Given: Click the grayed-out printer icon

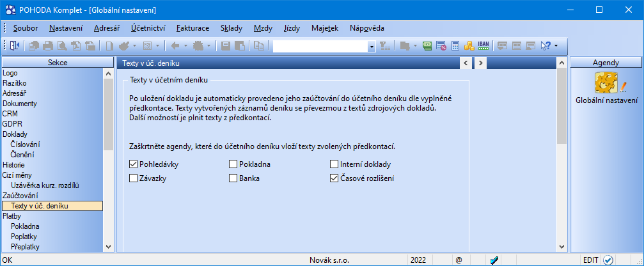Looking at the screenshot, I should pos(48,46).
